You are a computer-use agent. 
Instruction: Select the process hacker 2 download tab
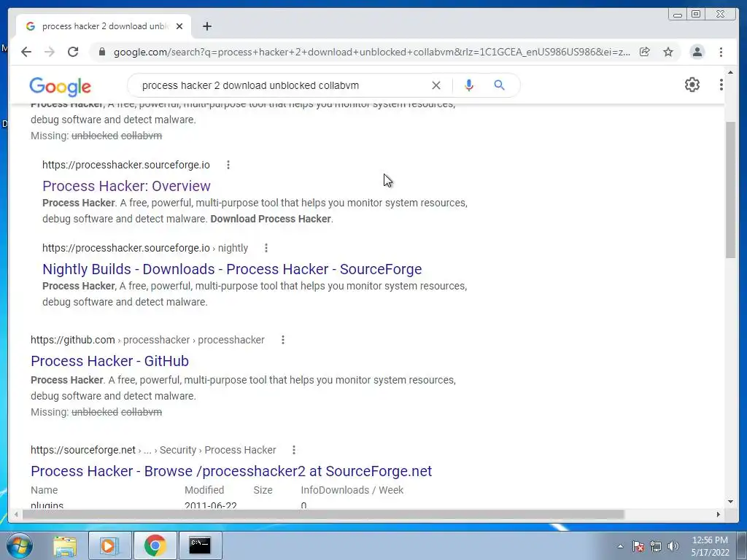coord(104,26)
